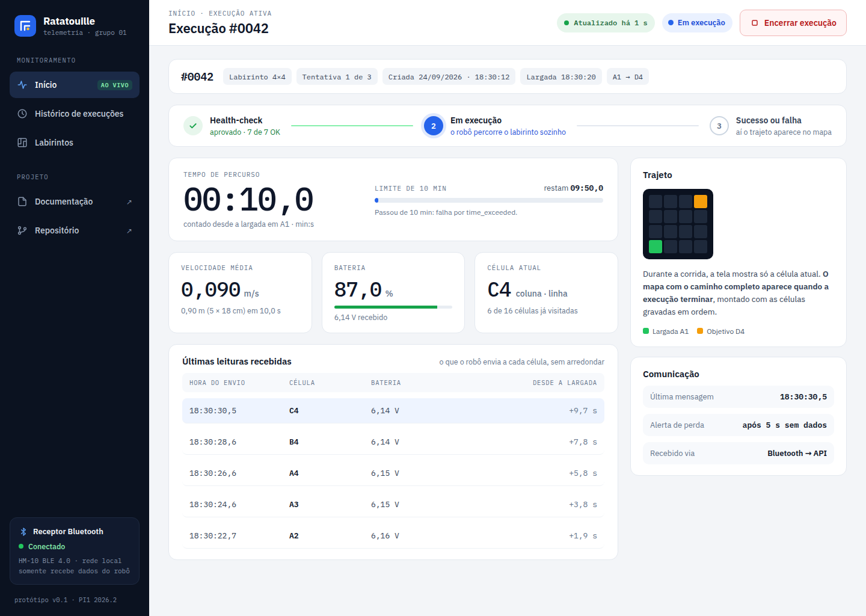This screenshot has height=616, width=866.
Task: Click the Encerrar execução button
Action: [x=793, y=23]
